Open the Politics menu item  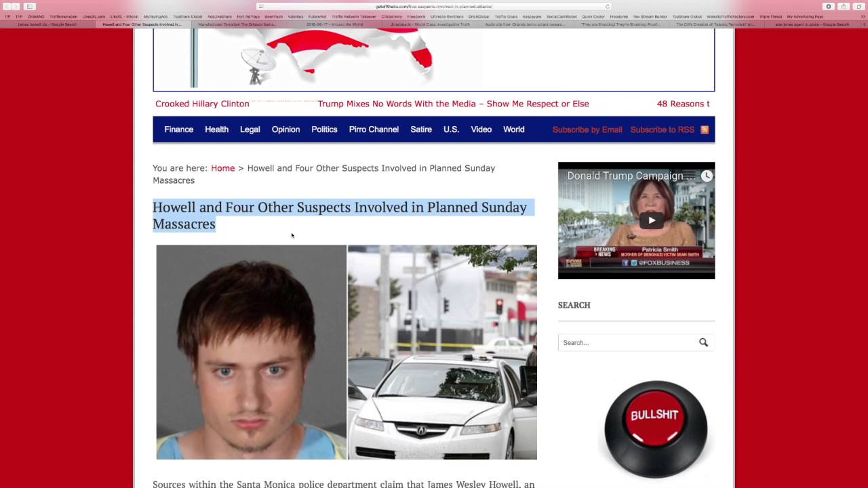coord(324,129)
